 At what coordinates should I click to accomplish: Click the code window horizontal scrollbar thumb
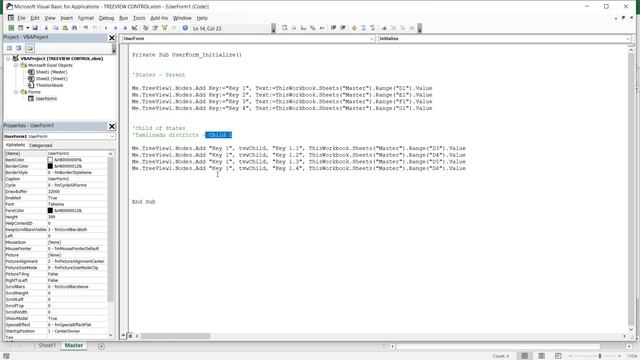click(176, 336)
